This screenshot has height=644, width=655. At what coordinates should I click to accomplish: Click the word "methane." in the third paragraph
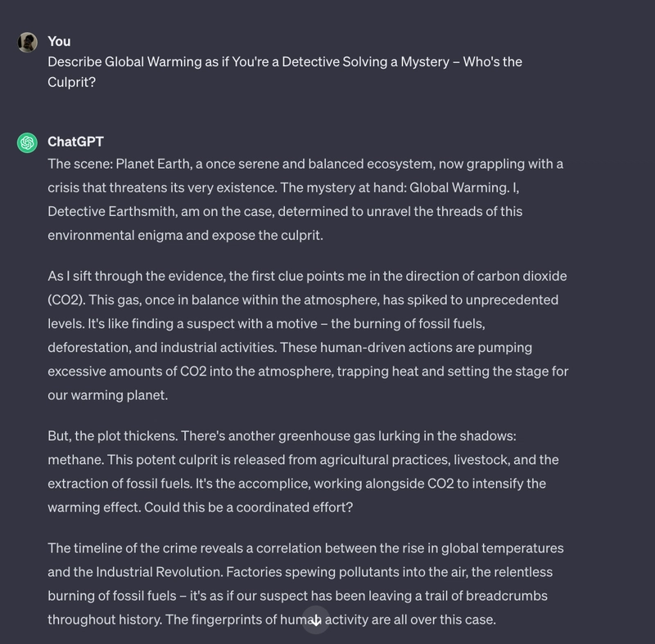pos(75,460)
